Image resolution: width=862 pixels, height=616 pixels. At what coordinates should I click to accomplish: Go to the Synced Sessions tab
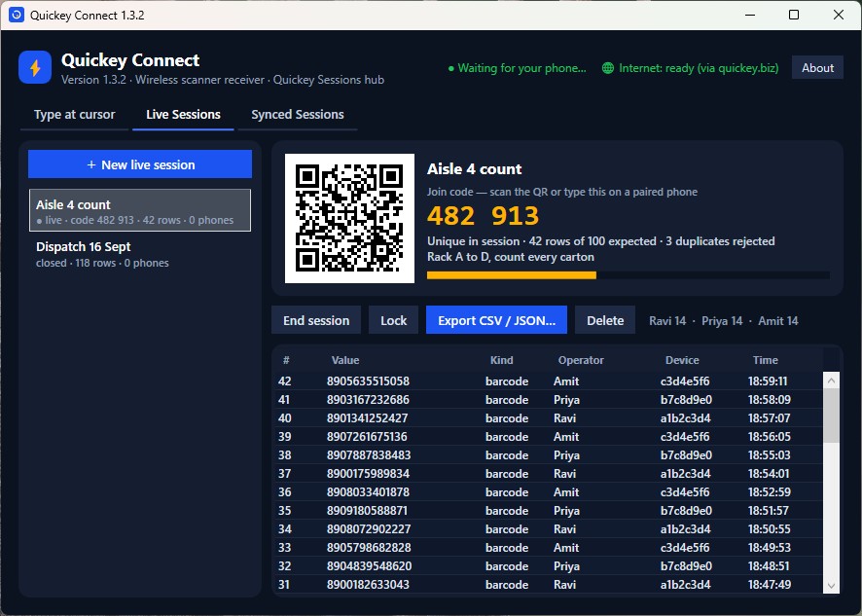(x=298, y=115)
